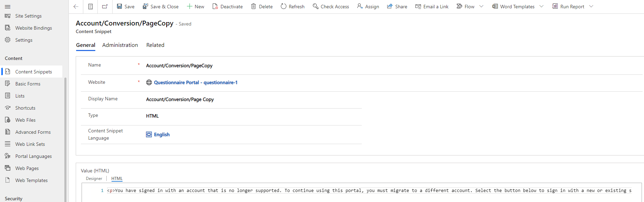Screen dimensions: 644x202
Task: Open Advanced Forms in sidebar
Action: pos(33,132)
